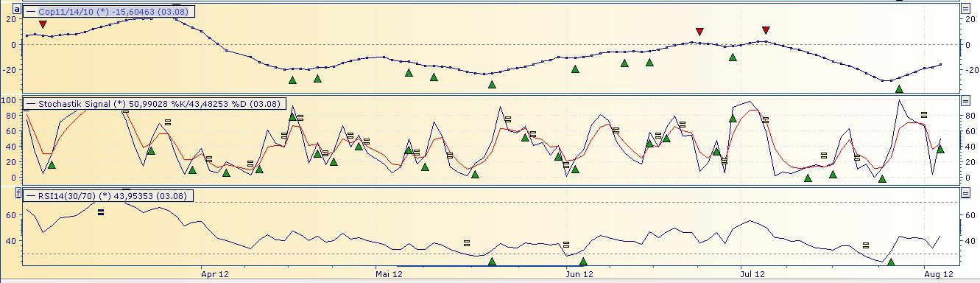The height and width of the screenshot is (283, 980).
Task: Click the first green triangle in the Stochastik panel
Action: (52, 164)
